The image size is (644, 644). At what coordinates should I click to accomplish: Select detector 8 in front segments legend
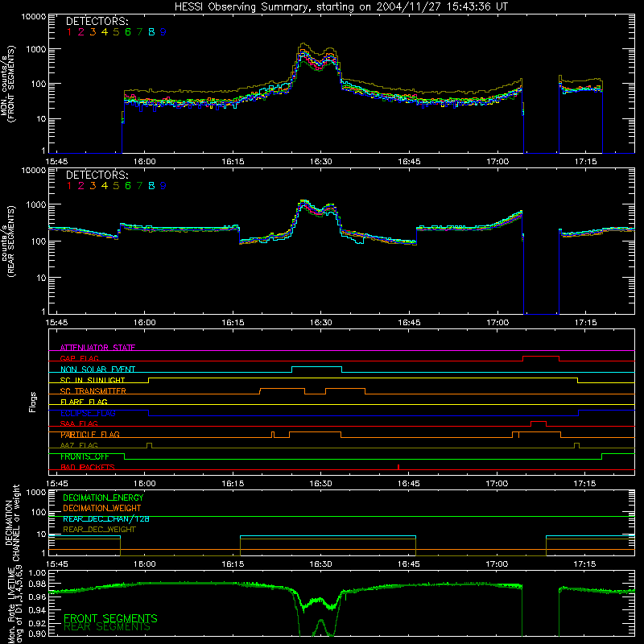click(x=151, y=32)
